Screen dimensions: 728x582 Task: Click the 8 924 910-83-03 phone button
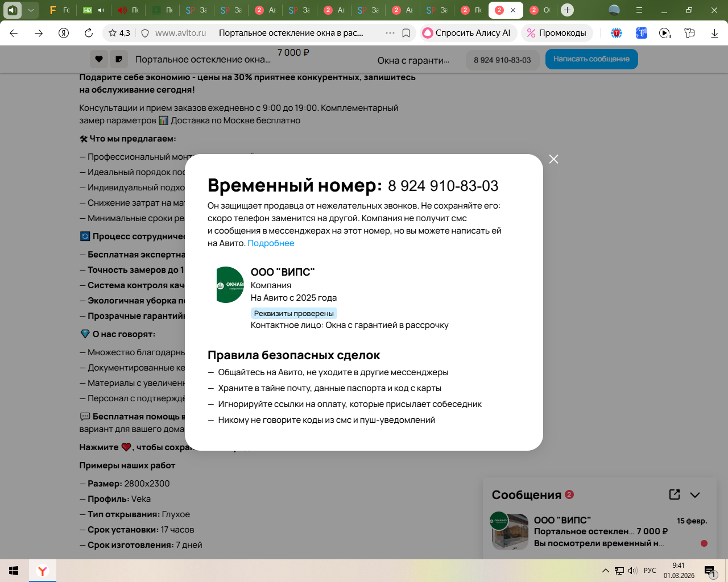click(x=502, y=60)
